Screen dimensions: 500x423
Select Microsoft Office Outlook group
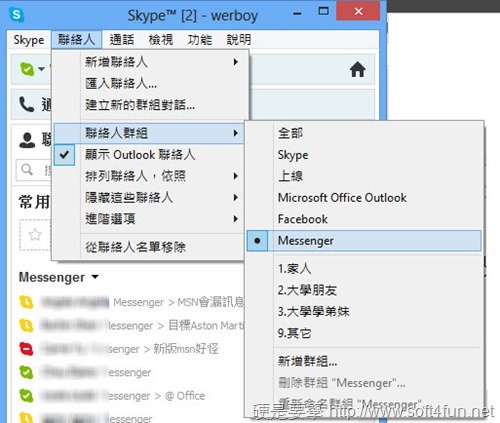(x=364, y=197)
